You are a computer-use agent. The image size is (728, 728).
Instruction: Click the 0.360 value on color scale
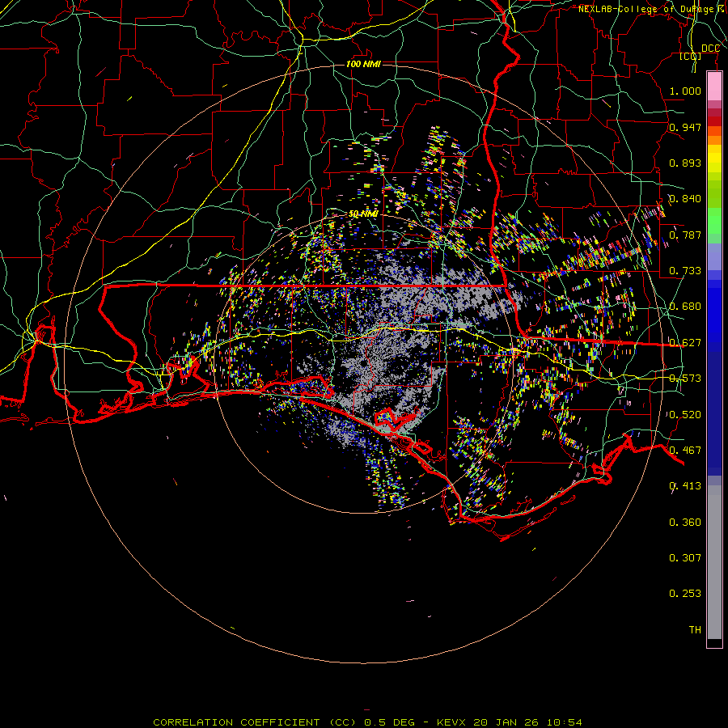coord(685,523)
